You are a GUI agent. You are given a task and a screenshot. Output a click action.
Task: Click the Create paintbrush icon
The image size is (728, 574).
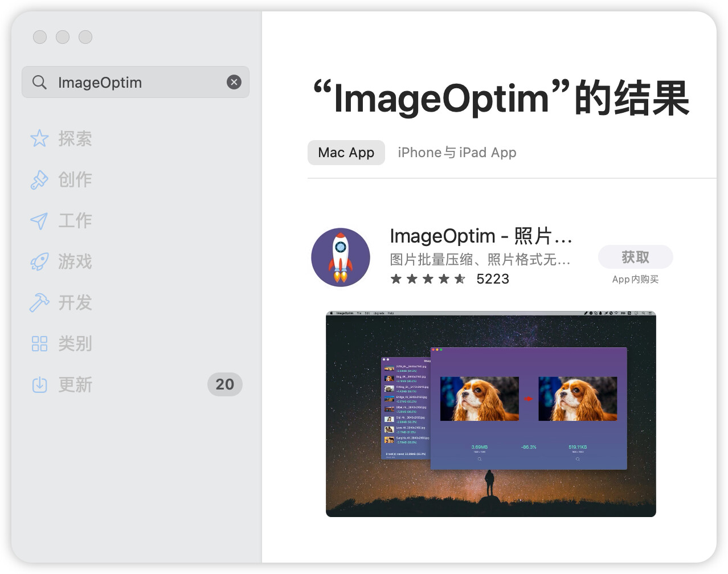click(39, 179)
